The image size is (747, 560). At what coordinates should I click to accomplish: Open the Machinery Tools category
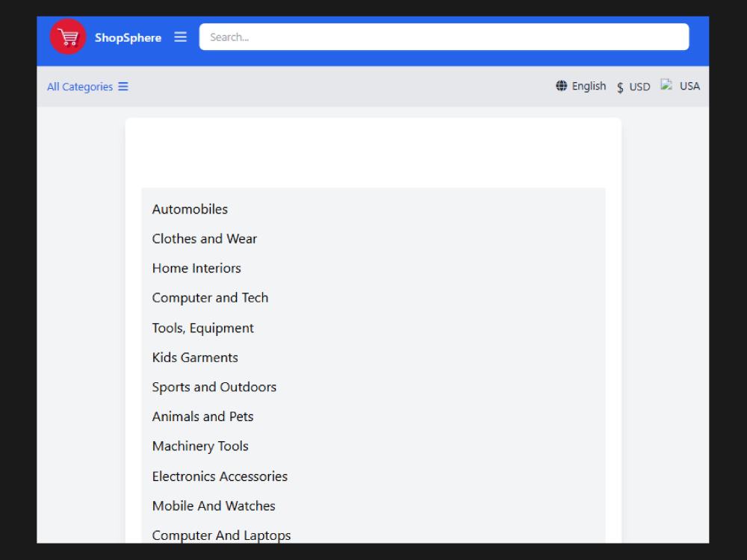[200, 447]
